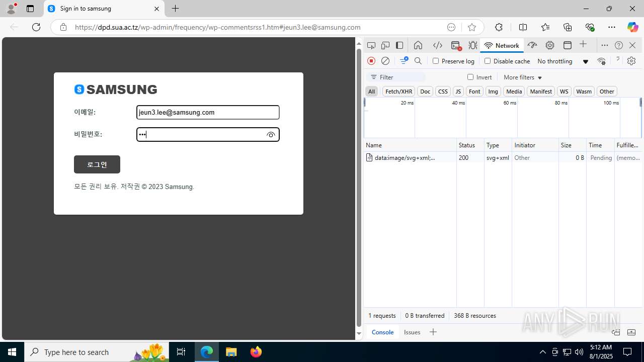The width and height of the screenshot is (644, 362).
Task: Switch to Console drawer tab
Action: 382,332
